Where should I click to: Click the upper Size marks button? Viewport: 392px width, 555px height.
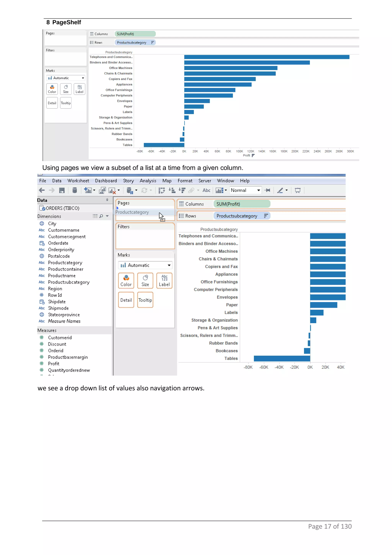66,89
